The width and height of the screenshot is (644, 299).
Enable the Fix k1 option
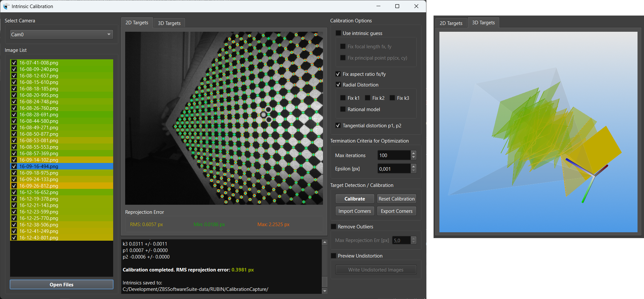[x=343, y=98]
